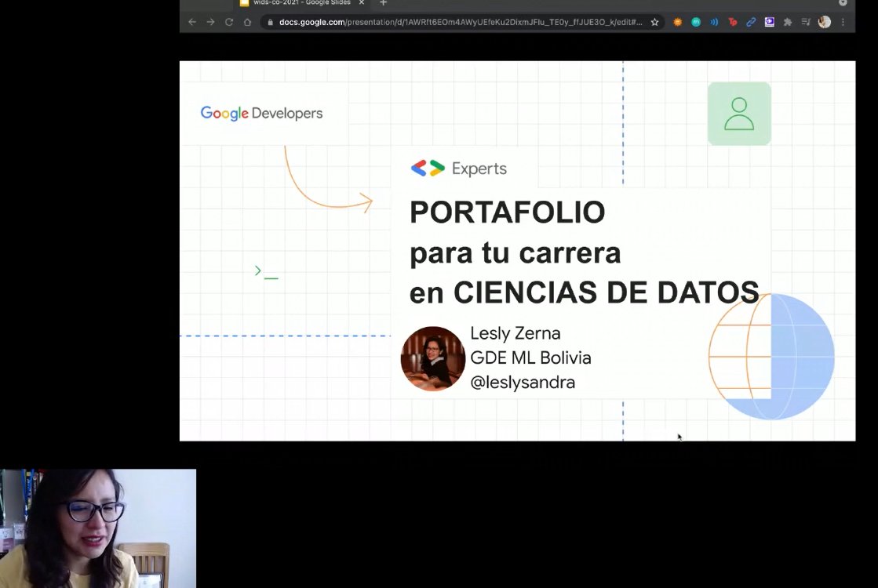This screenshot has width=878, height=588.
Task: Click the Google Developers logo on slide
Action: coord(261,113)
